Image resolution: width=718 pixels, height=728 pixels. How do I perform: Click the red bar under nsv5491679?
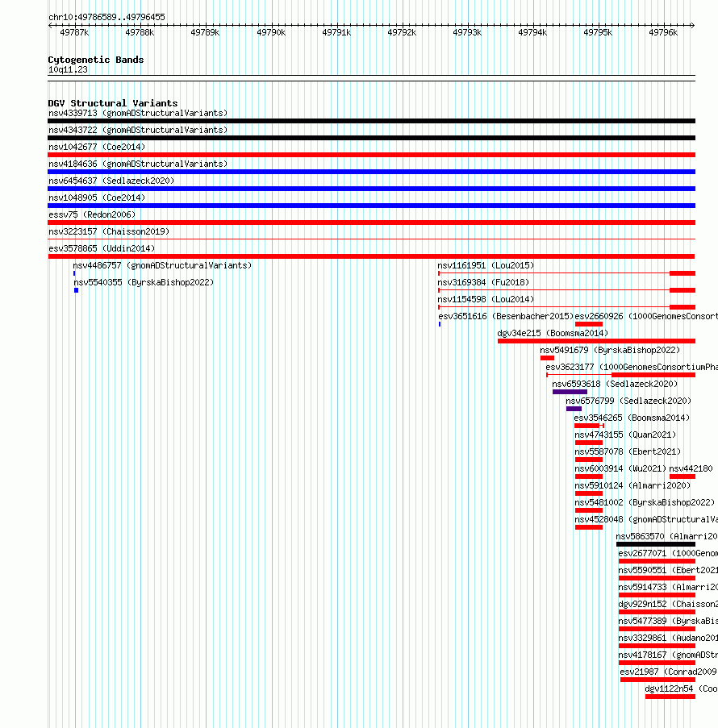click(x=547, y=359)
